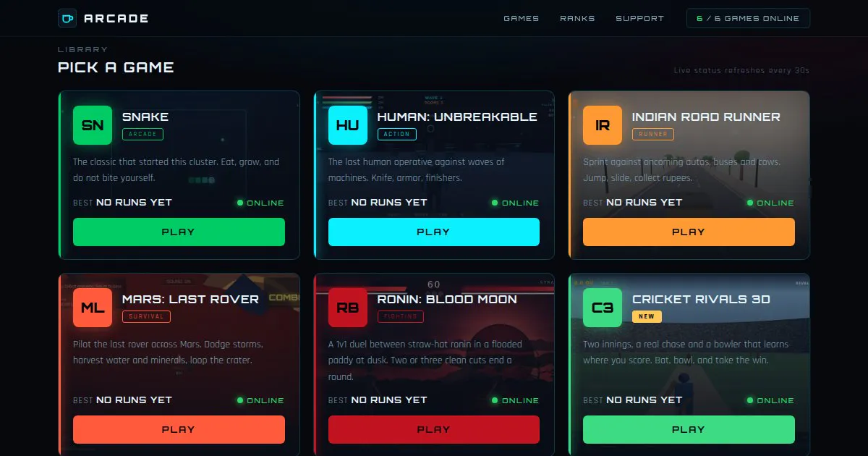Image resolution: width=868 pixels, height=456 pixels.
Task: Click Snake's 'No runs yet' best score
Action: [134, 203]
